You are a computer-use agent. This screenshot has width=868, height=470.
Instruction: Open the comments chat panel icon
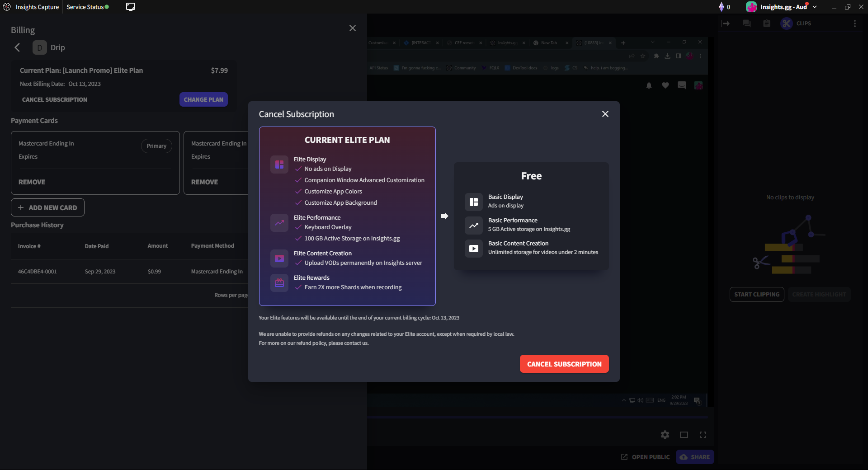(x=747, y=23)
